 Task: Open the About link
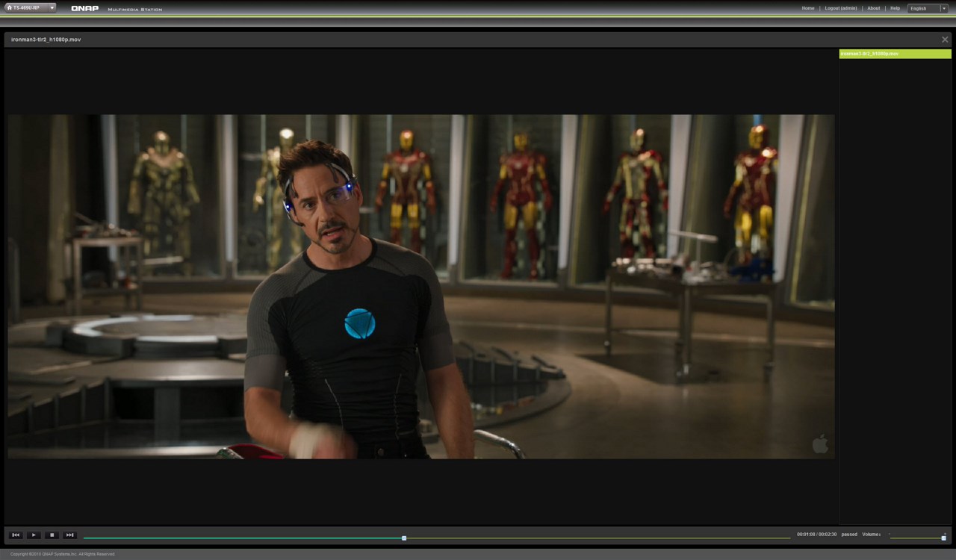[x=873, y=8]
